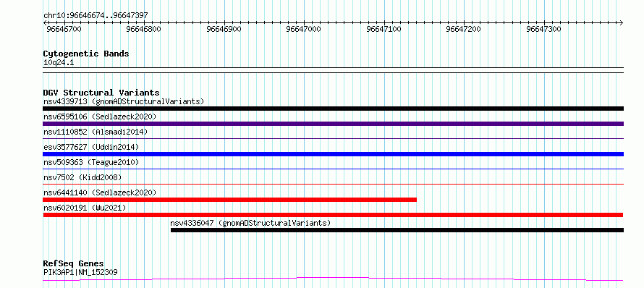Image resolution: width=644 pixels, height=288 pixels.
Task: Select the esv3577627 Uddin2014 blue bar
Action: (x=333, y=154)
